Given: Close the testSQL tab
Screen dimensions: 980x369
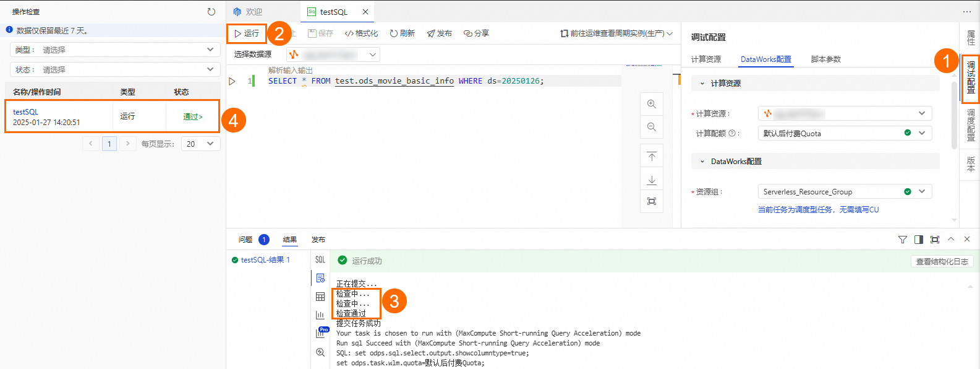Looking at the screenshot, I should (x=365, y=12).
